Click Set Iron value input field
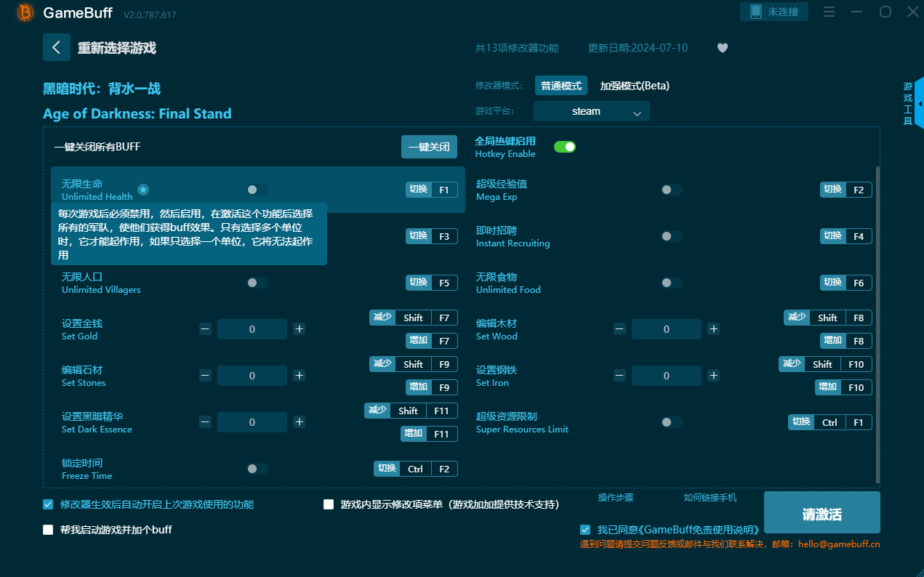 coord(667,376)
